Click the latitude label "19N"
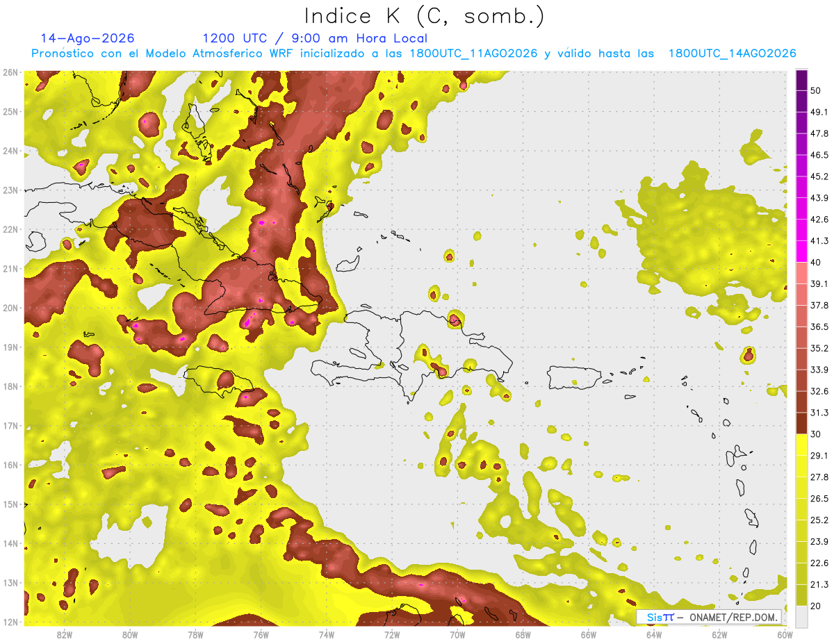834x644 pixels. click(x=10, y=347)
